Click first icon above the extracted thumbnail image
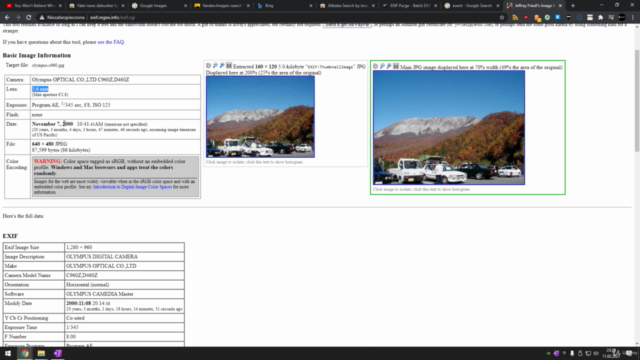The image size is (640, 360). pyautogui.click(x=209, y=66)
